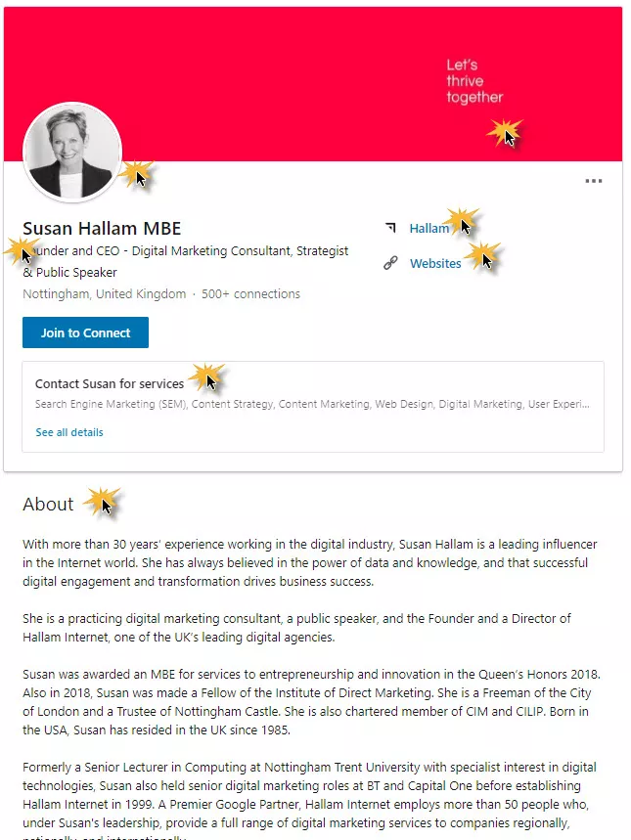Click the company arrow icon beside Hallam
631x840 pixels.
[x=392, y=228]
